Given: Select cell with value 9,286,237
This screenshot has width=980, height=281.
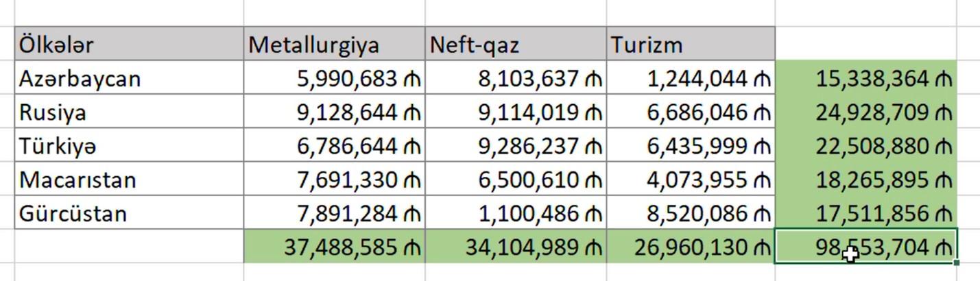Looking at the screenshot, I should tap(516, 145).
